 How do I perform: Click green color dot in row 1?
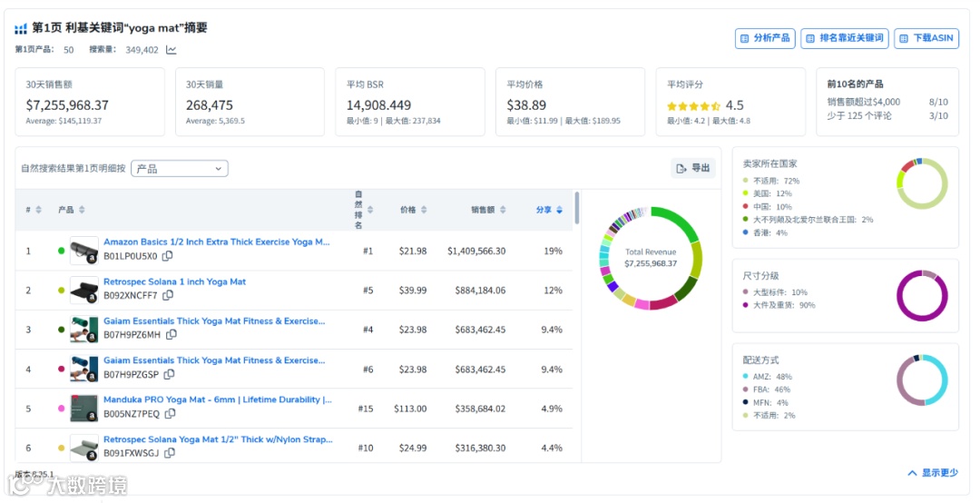pyautogui.click(x=62, y=251)
